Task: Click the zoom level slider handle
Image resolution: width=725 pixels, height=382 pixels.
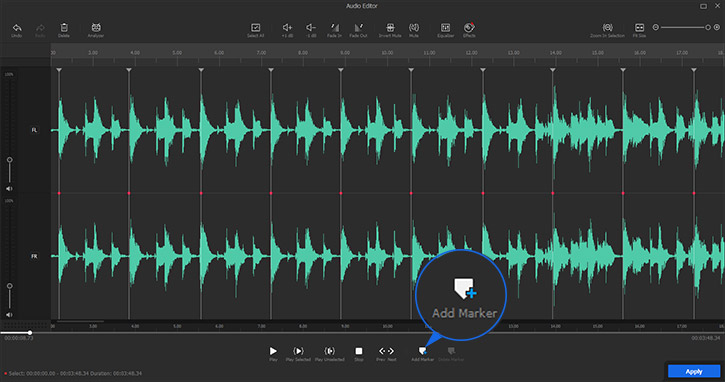Action: click(x=707, y=27)
